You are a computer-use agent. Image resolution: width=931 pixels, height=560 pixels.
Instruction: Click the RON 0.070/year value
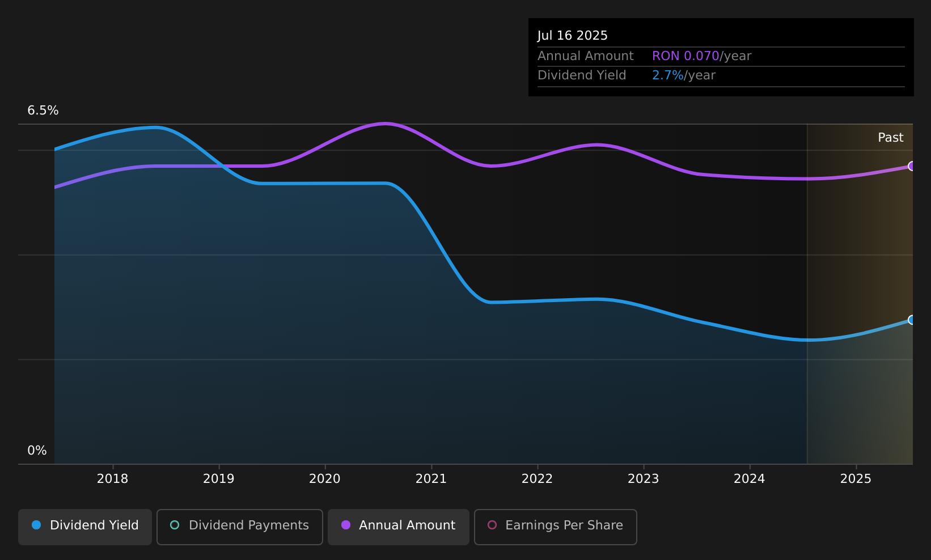701,56
